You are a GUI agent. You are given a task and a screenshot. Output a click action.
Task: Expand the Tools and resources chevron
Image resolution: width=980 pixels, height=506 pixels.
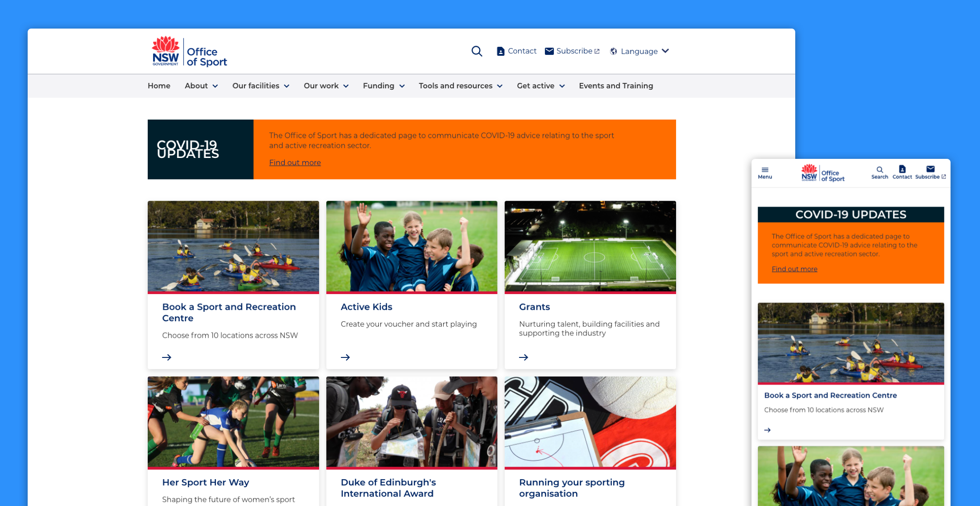coord(500,86)
